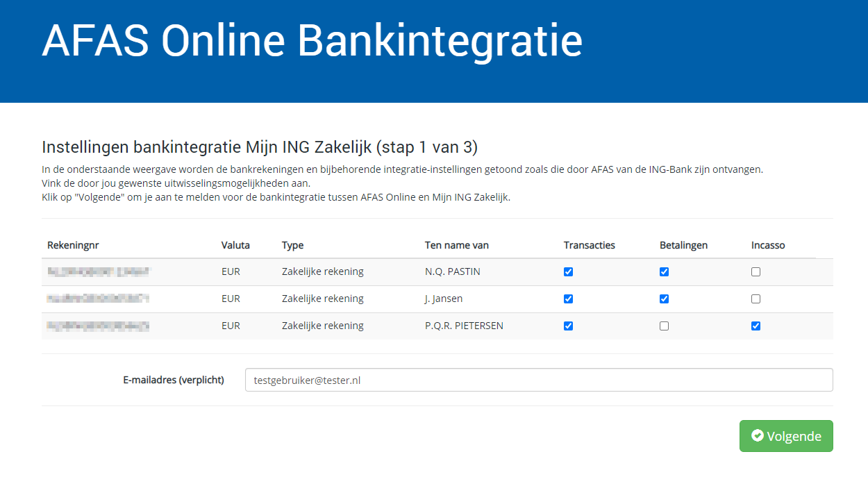
Task: Click the name N.Q. PASTIN
Action: tap(453, 271)
